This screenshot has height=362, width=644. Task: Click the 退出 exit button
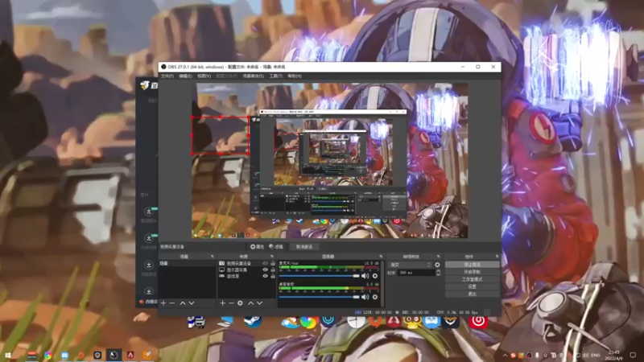click(473, 294)
